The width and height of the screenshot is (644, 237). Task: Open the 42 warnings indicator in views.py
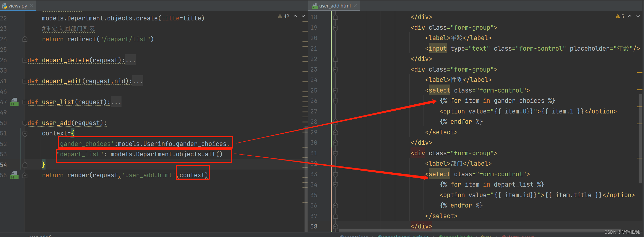pyautogui.click(x=284, y=16)
